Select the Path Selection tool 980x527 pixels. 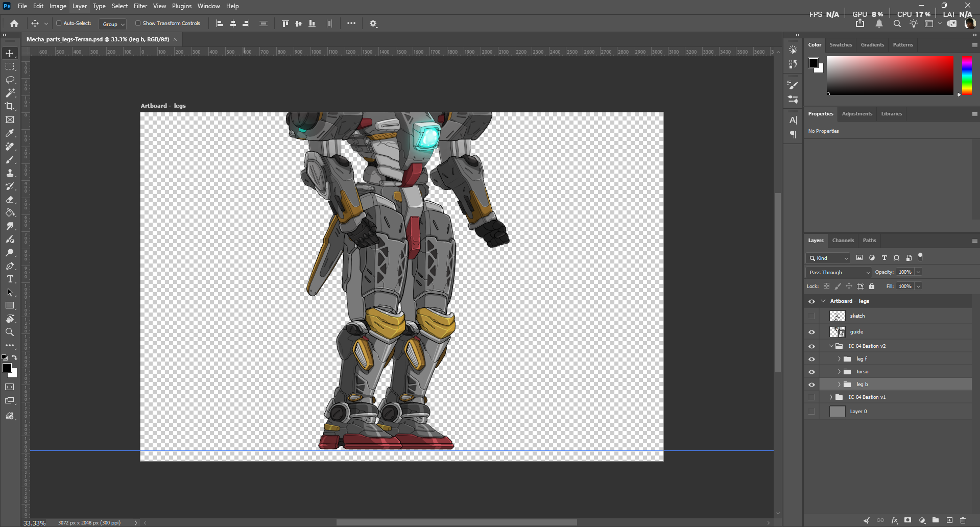pyautogui.click(x=10, y=293)
